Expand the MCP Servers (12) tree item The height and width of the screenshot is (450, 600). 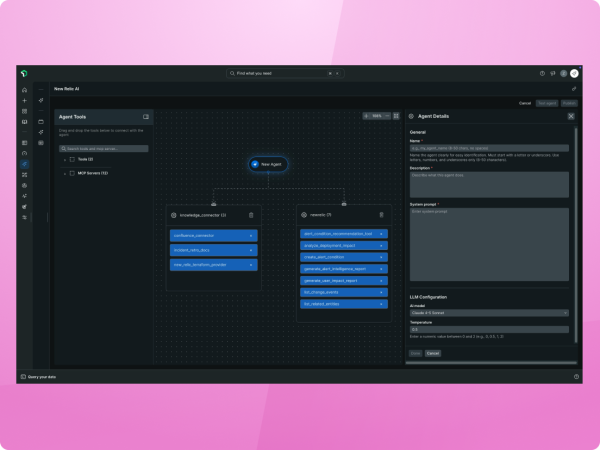(64, 173)
